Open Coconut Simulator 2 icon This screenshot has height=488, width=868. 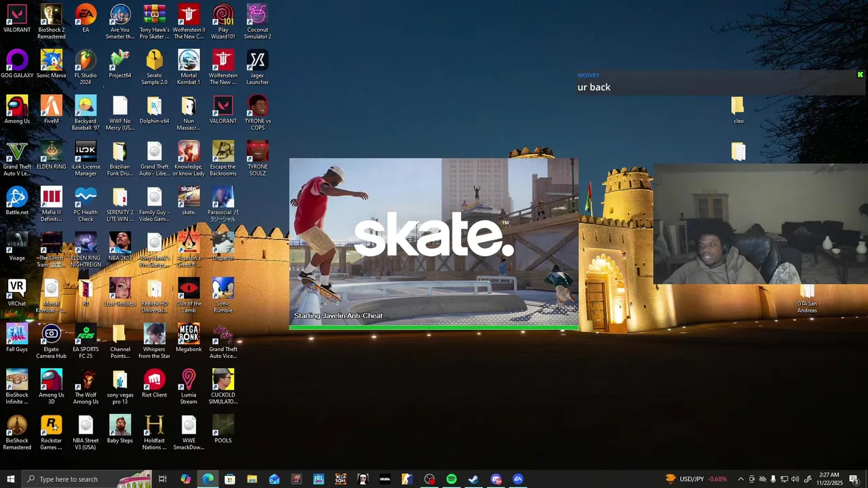(x=258, y=21)
